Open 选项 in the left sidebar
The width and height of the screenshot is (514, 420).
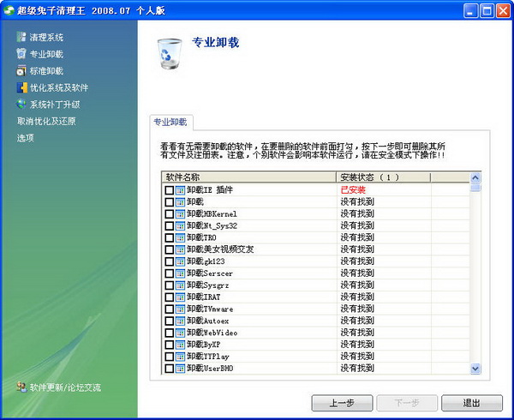pyautogui.click(x=26, y=137)
